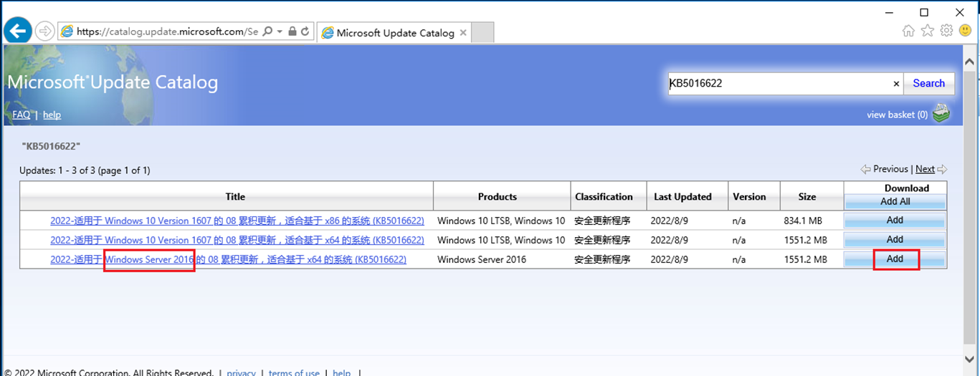
Task: Click the green basket icon
Action: pyautogui.click(x=941, y=113)
